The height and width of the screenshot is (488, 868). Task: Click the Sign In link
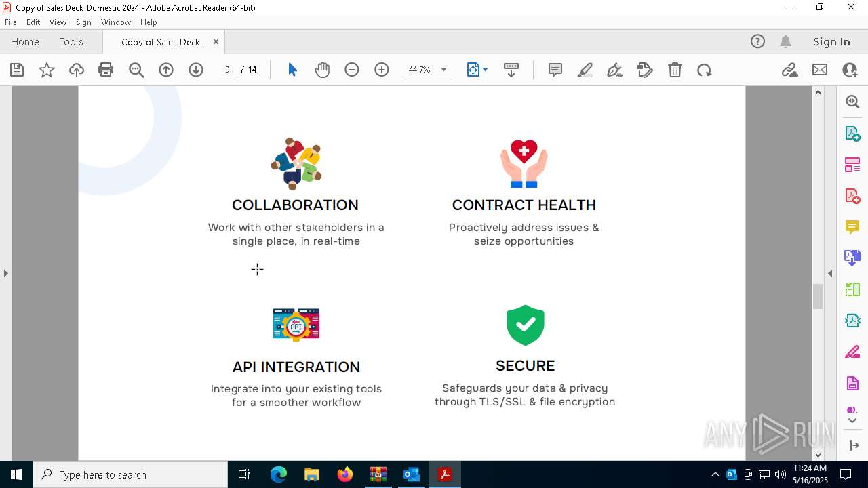pyautogui.click(x=831, y=41)
